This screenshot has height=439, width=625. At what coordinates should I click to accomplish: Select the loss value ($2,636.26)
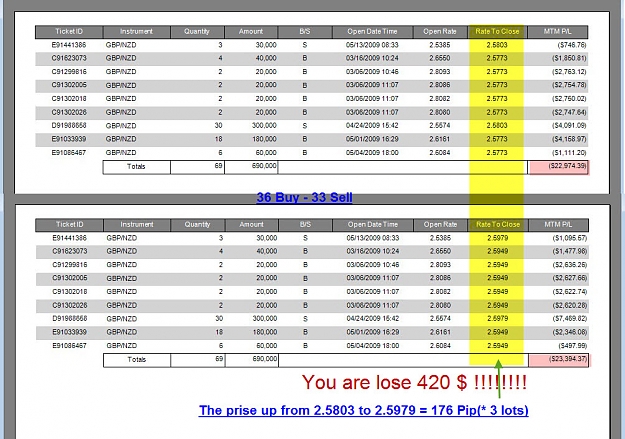(x=570, y=265)
